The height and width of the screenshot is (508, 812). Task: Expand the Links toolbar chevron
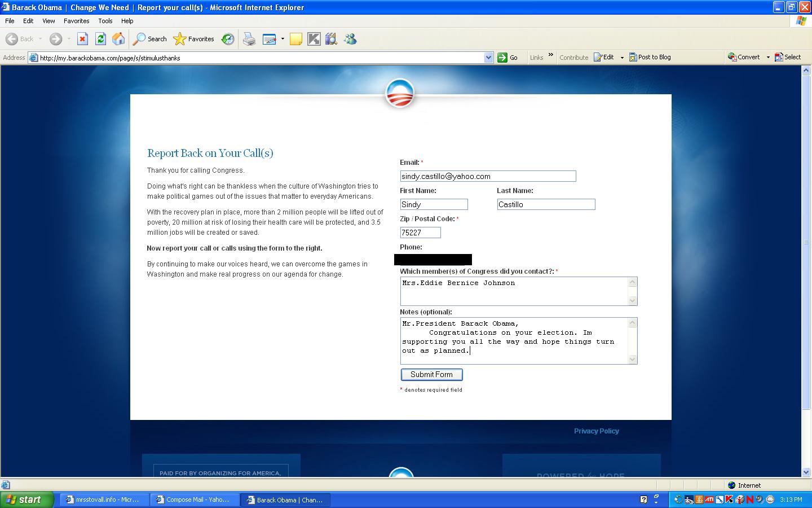[x=551, y=55]
